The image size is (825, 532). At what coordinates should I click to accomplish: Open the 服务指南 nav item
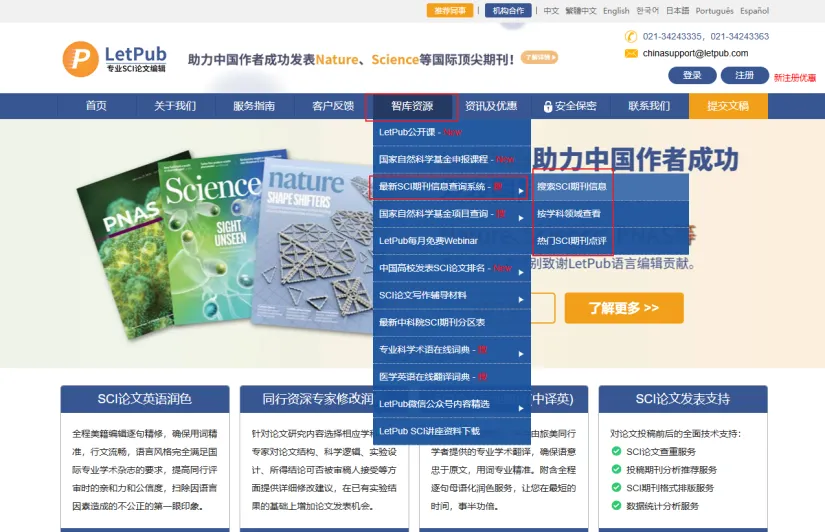click(x=254, y=106)
